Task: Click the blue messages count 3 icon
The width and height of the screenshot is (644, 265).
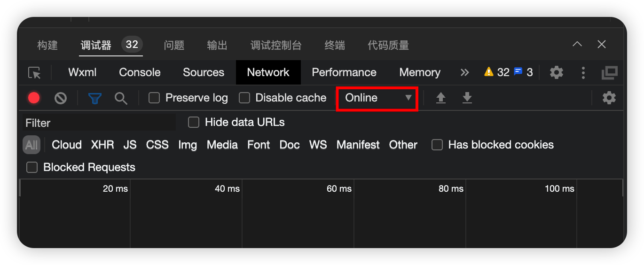Action: [523, 72]
